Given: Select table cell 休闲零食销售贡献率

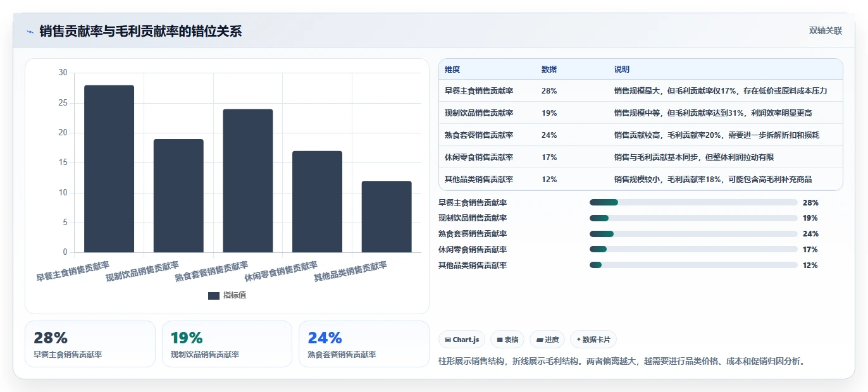Looking at the screenshot, I should coord(479,157).
